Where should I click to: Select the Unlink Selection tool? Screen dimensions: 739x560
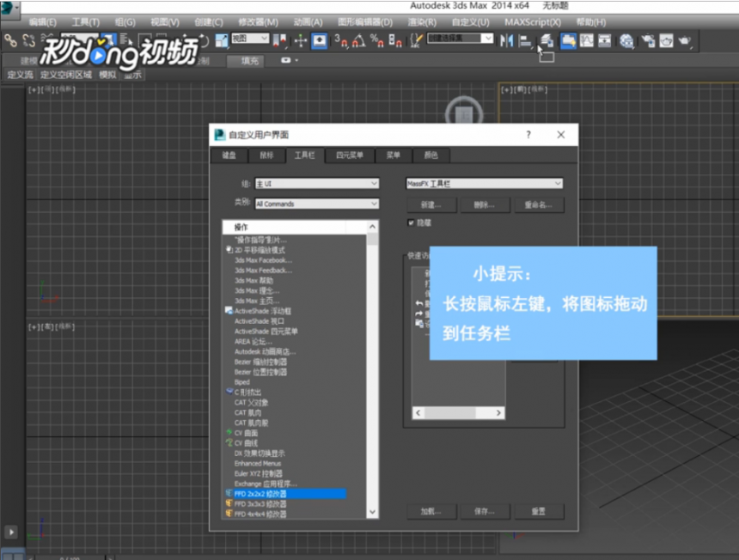click(x=28, y=41)
